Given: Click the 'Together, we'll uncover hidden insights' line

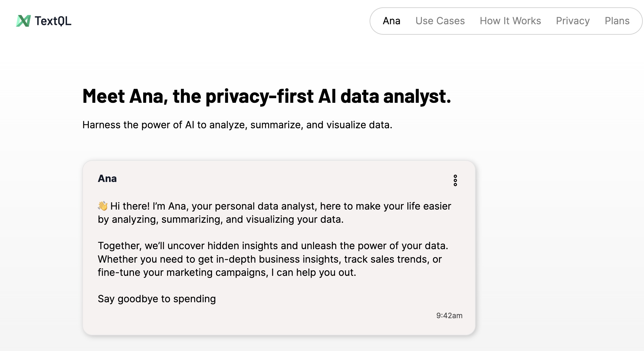Looking at the screenshot, I should (x=273, y=246).
